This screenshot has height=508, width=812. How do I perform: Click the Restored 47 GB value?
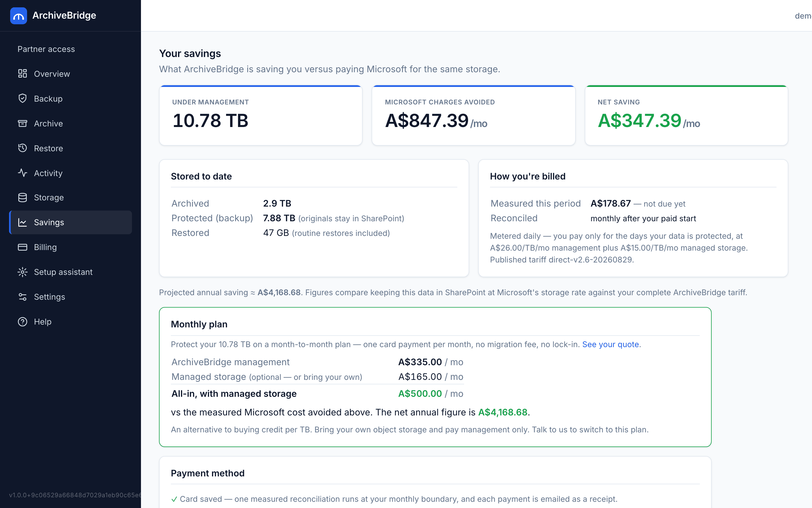pos(276,233)
